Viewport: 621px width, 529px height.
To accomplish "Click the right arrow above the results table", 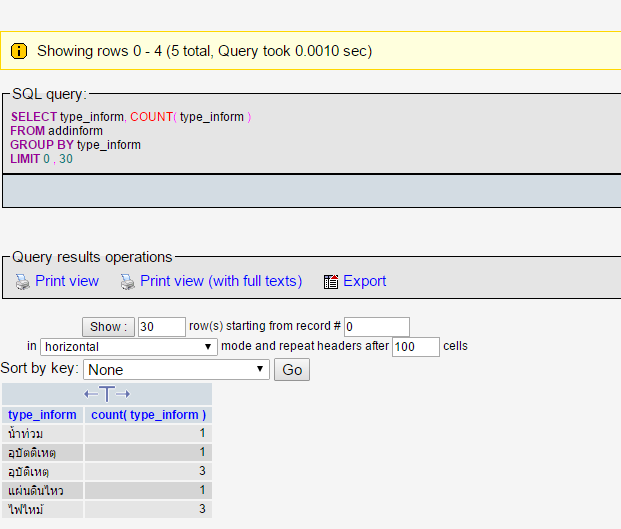I will coord(123,394).
